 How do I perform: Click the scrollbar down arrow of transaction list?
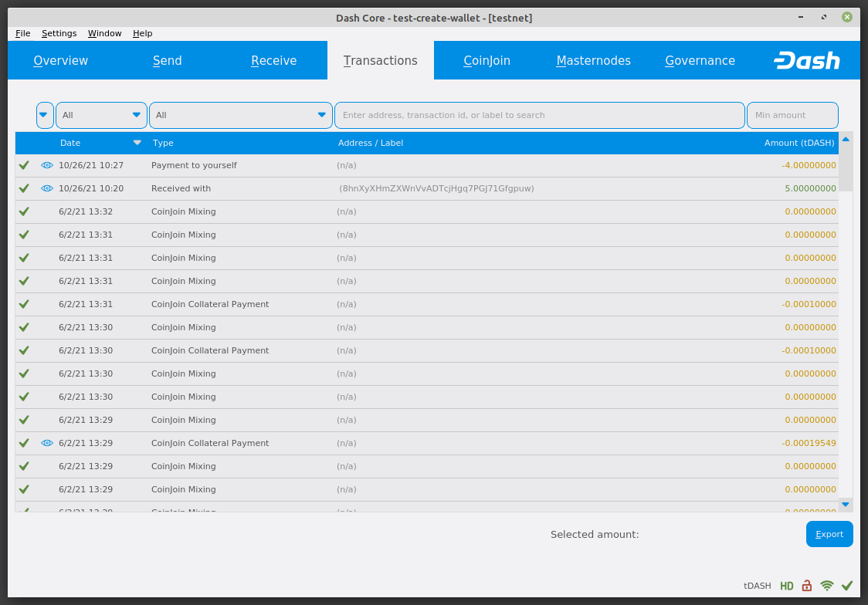click(x=846, y=504)
